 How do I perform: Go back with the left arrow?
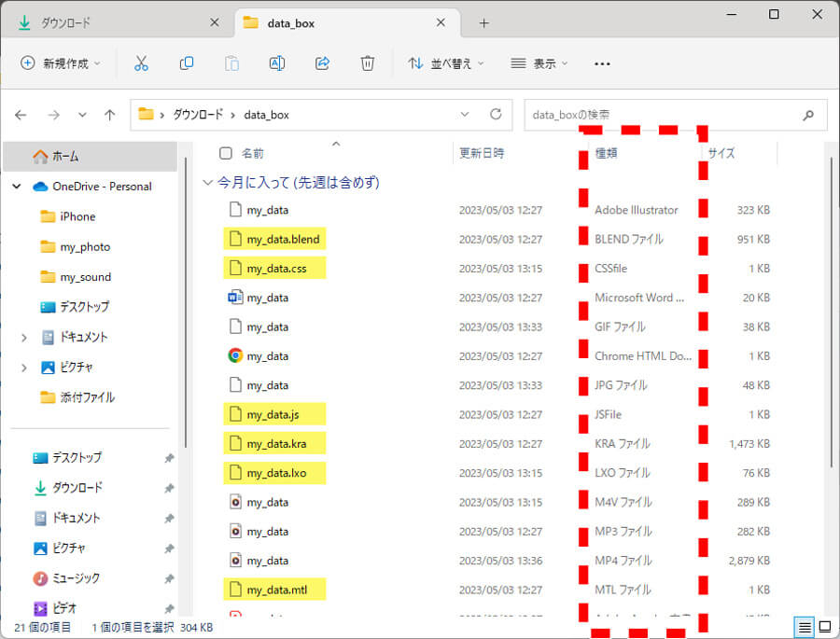coord(21,115)
